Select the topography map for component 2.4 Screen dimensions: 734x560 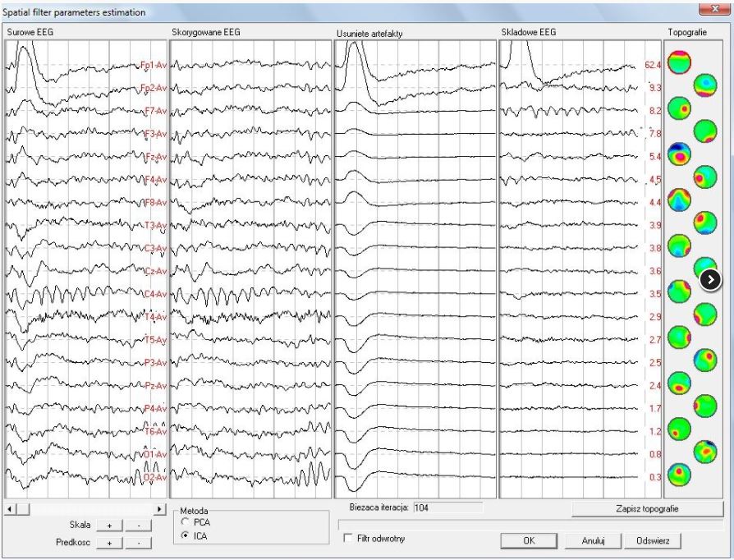coord(679,383)
